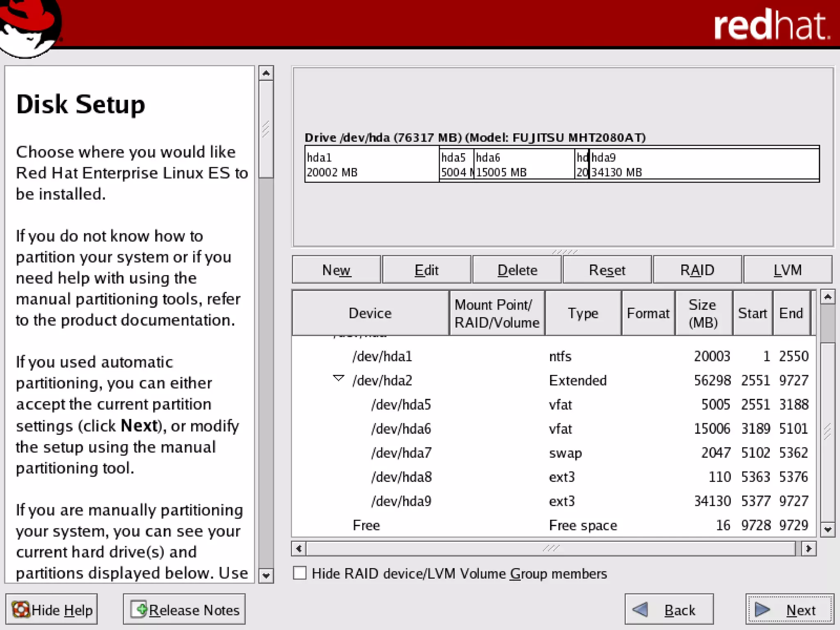Image resolution: width=840 pixels, height=630 pixels.
Task: Click the Next arrow icon
Action: tap(762, 609)
